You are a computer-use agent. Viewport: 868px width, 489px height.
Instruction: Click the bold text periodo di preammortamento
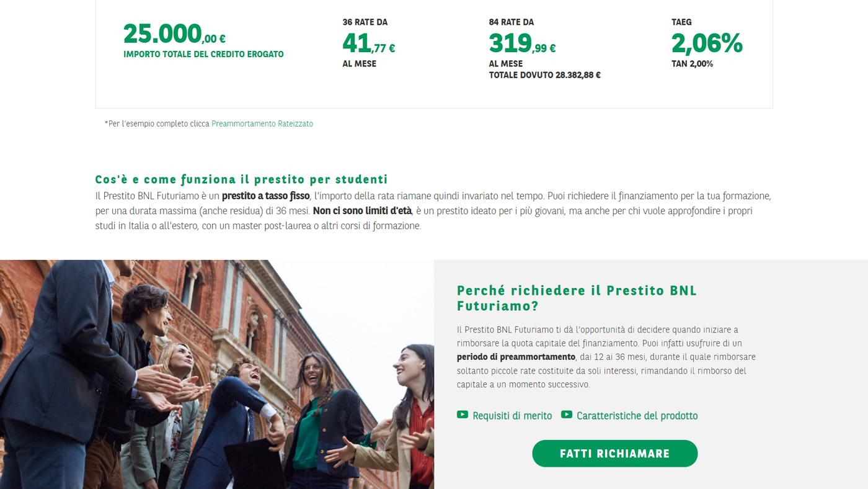coord(516,357)
